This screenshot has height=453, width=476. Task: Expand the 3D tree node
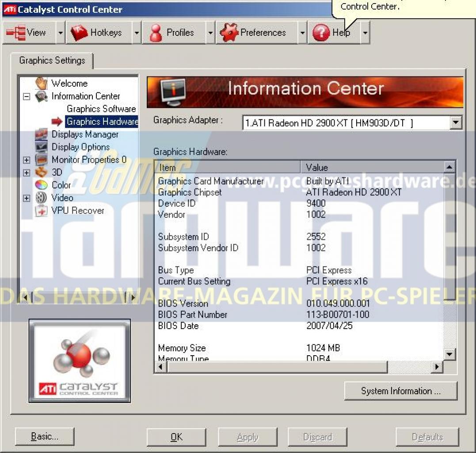pos(27,173)
